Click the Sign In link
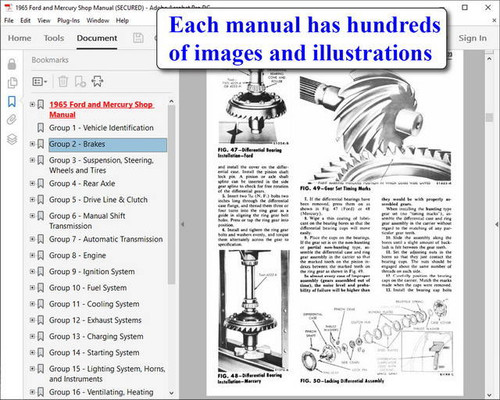This screenshot has width=500, height=400. coord(472,38)
